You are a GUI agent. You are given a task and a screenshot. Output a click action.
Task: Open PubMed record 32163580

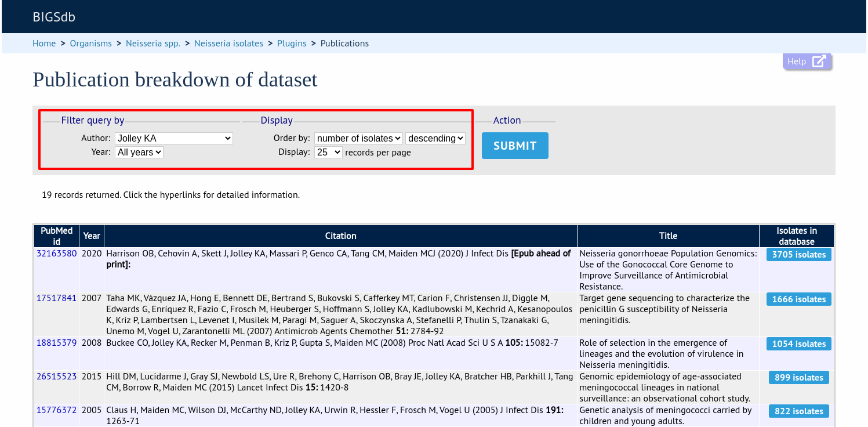tap(56, 254)
